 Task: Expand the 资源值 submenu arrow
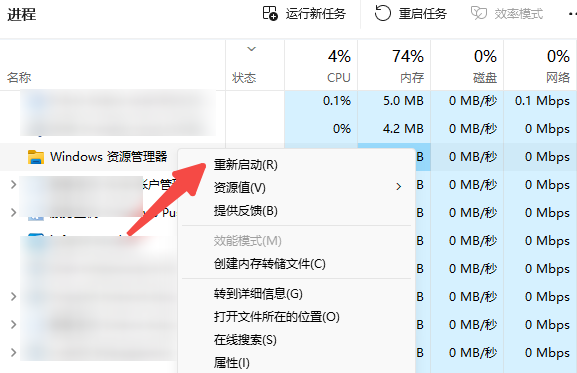coord(399,187)
